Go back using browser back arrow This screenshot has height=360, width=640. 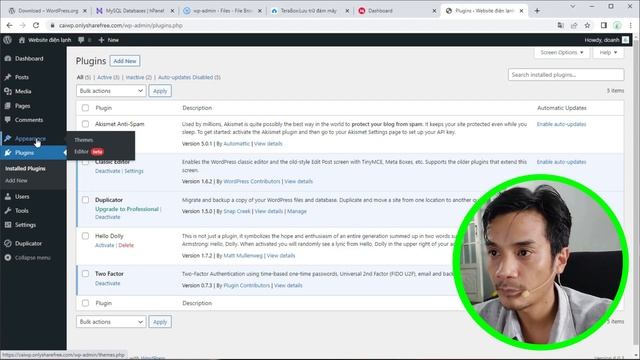pos(9,25)
